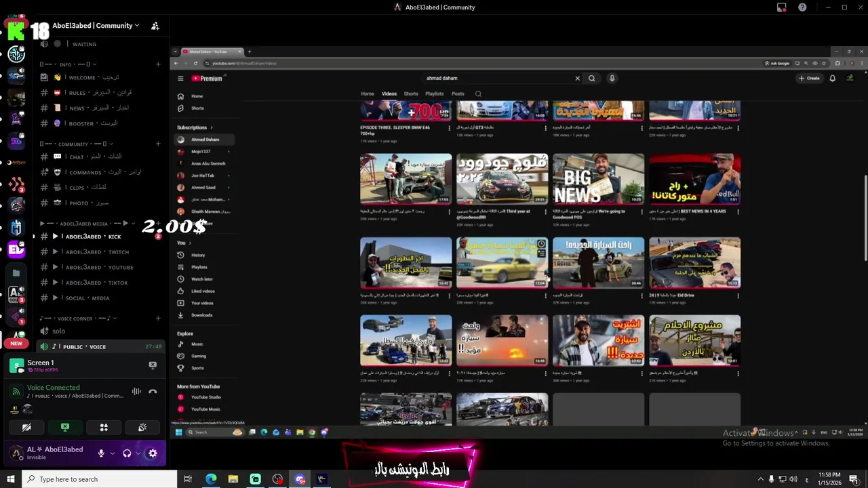The width and height of the screenshot is (868, 488).
Task: Open Discord inbox icon in title bar
Action: 781,7
